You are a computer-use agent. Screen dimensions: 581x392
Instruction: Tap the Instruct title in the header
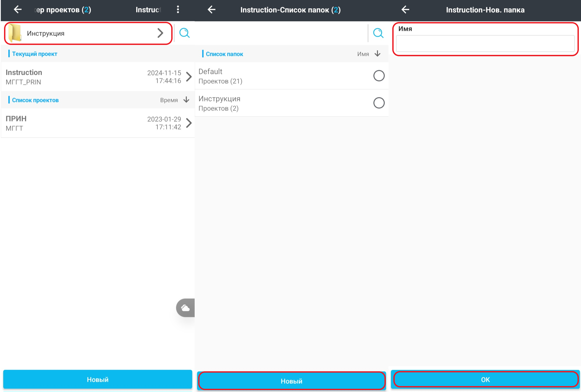pyautogui.click(x=148, y=10)
